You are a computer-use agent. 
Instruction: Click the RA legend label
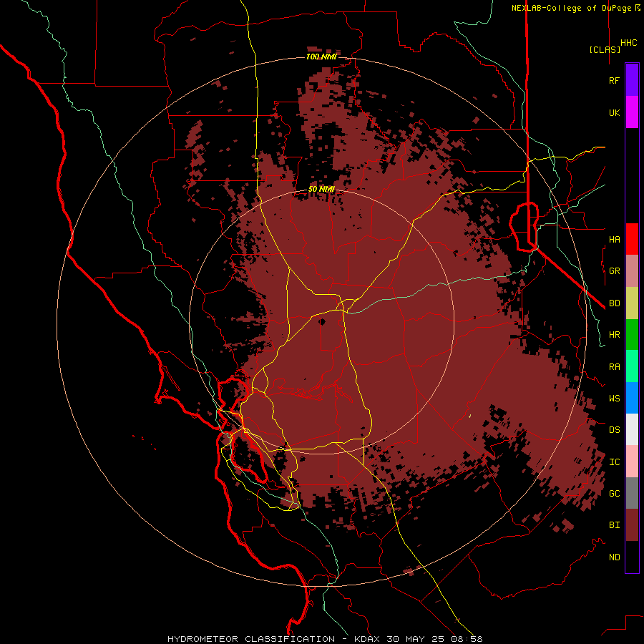614,366
